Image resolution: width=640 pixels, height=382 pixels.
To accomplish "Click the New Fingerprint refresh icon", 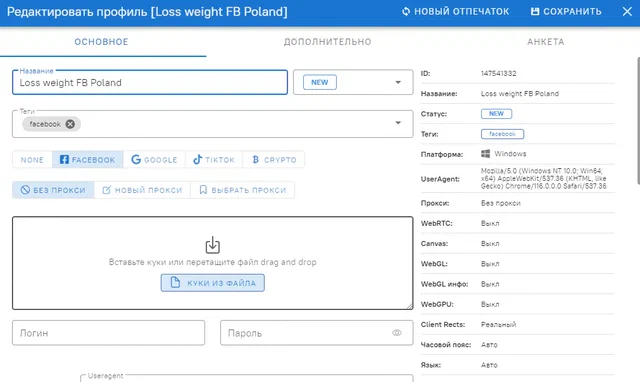I will 406,11.
